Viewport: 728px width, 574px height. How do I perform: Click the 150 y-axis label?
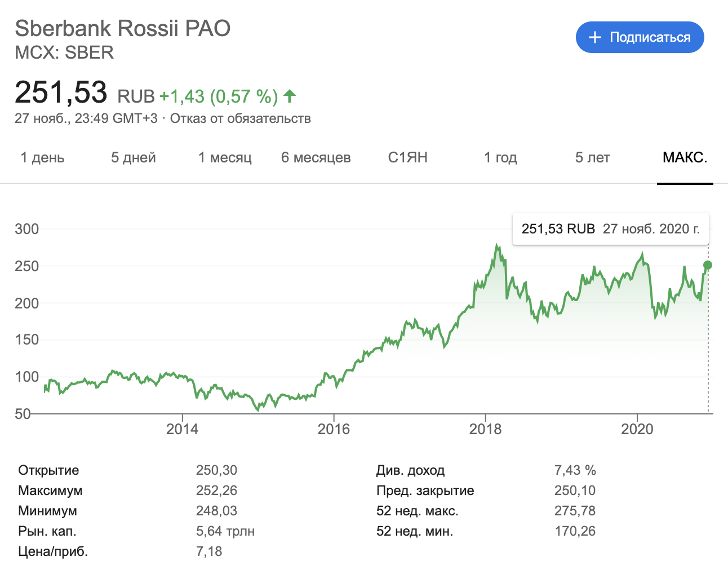coord(27,339)
